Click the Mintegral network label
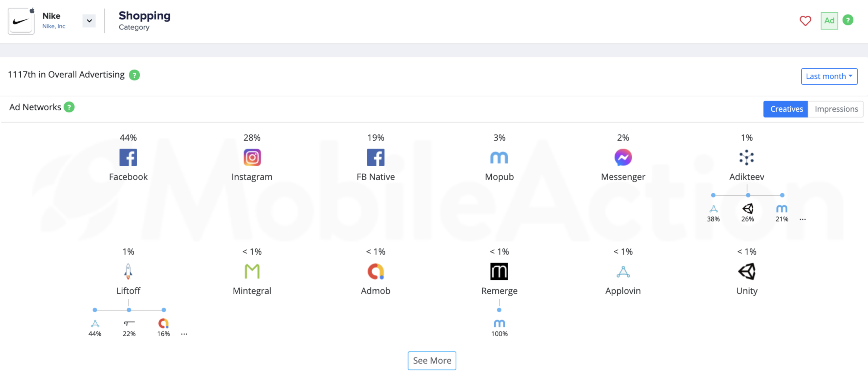 pos(252,291)
